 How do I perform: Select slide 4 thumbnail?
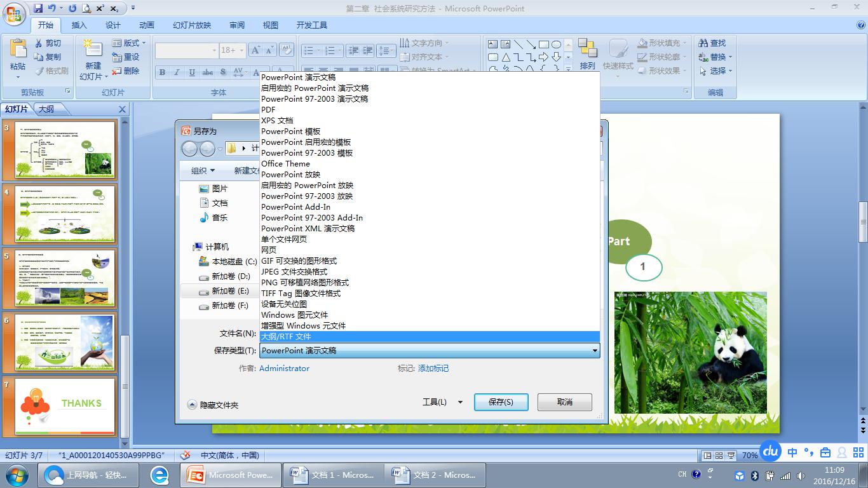(65, 214)
